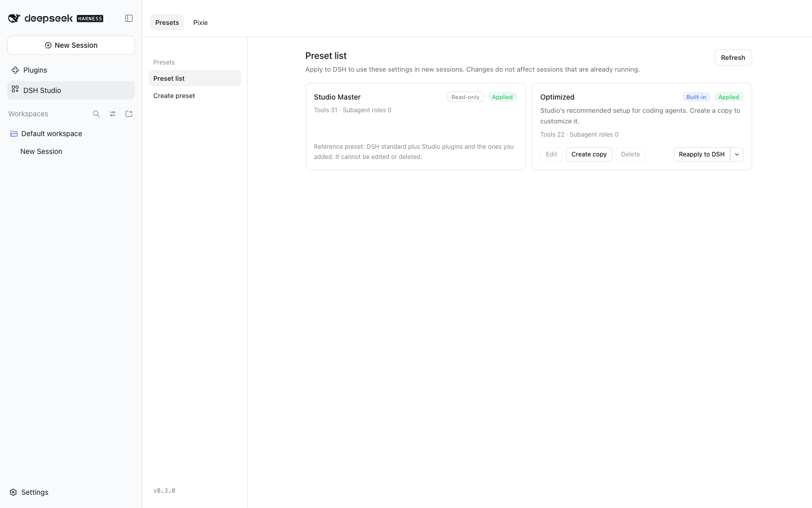Click the Preset list page heading
812x508 pixels.
pyautogui.click(x=326, y=56)
